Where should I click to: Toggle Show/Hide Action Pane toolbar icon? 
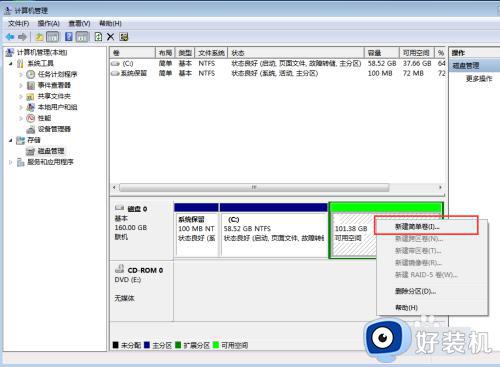(82, 37)
